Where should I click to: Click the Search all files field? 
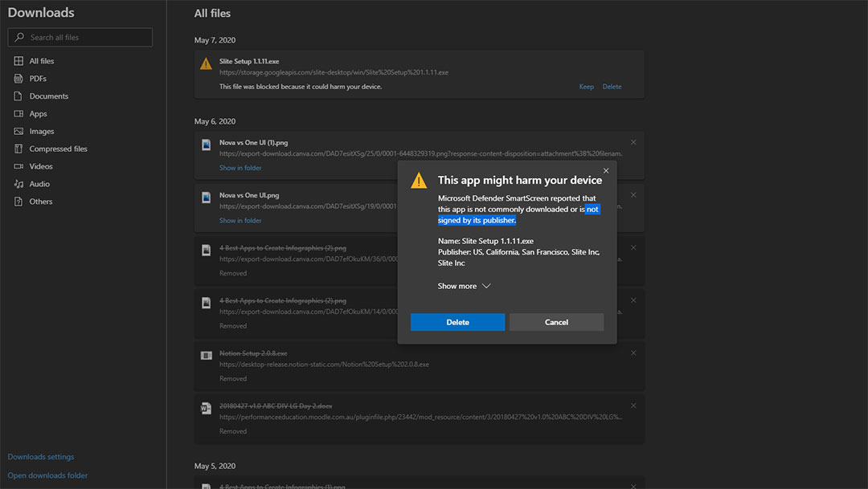(80, 37)
